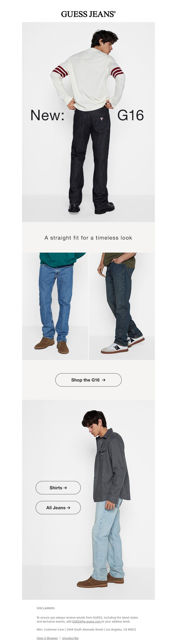Click the GUESS@e.guess.com email link
The height and width of the screenshot is (644, 177).
click(87, 621)
